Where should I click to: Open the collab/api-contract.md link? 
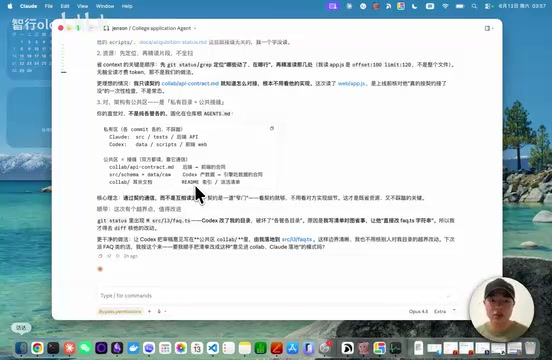[x=190, y=83]
